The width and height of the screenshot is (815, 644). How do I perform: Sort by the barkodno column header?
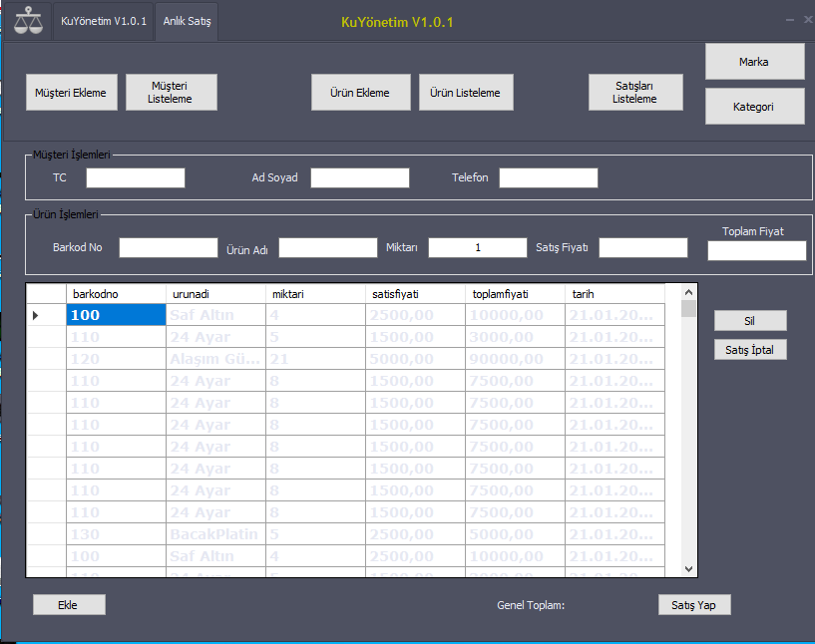(115, 293)
